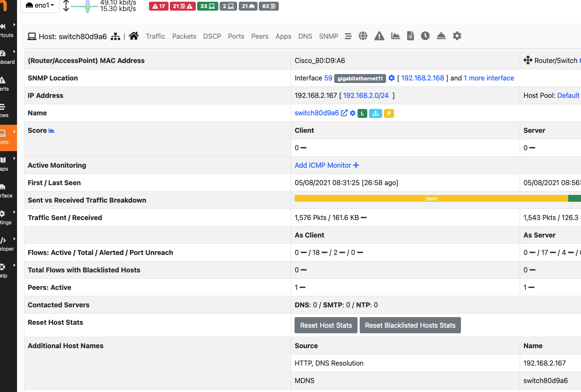Click the yellow P badge beside host name

click(389, 113)
